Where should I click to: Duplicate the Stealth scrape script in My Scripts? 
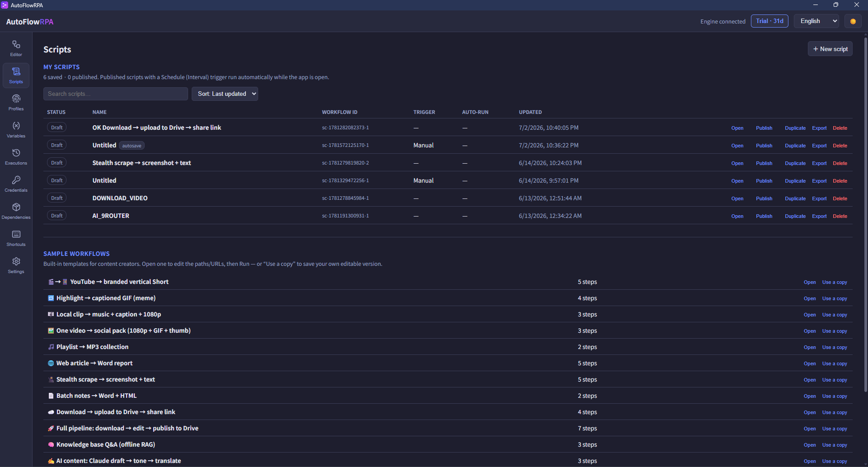pos(795,163)
